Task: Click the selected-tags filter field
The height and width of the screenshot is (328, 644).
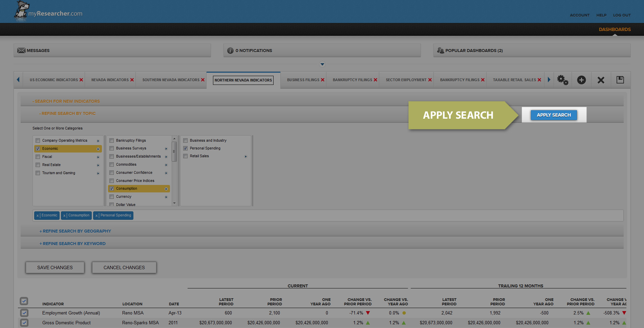Action: (328, 216)
